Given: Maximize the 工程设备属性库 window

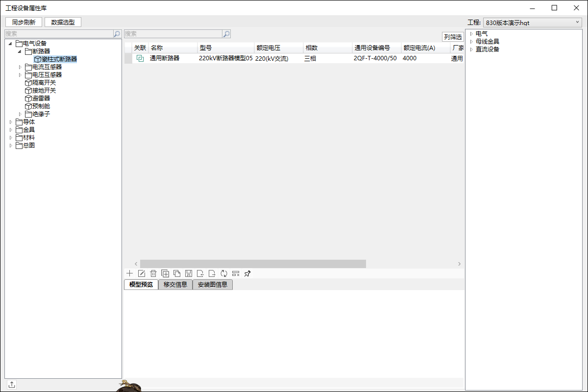Looking at the screenshot, I should (554, 7).
